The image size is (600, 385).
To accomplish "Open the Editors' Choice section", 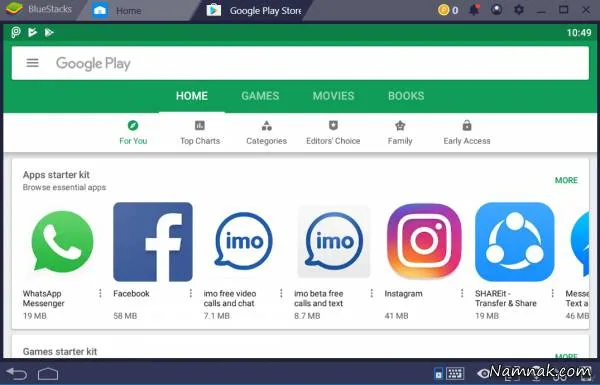I will 333,132.
